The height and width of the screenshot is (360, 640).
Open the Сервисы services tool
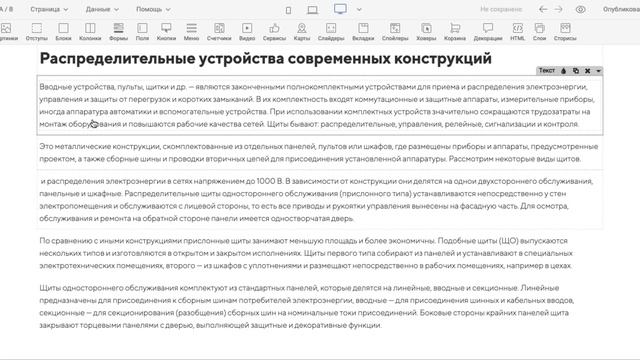274,32
